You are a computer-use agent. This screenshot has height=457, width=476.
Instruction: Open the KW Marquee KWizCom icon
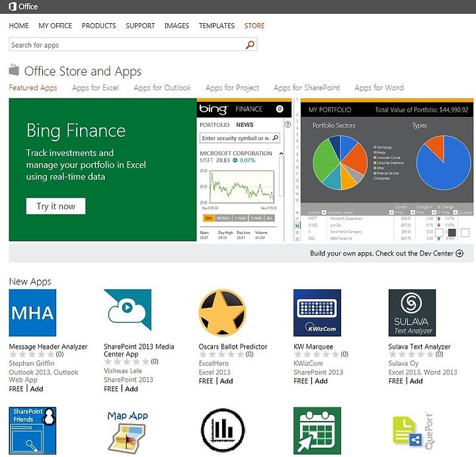point(317,312)
